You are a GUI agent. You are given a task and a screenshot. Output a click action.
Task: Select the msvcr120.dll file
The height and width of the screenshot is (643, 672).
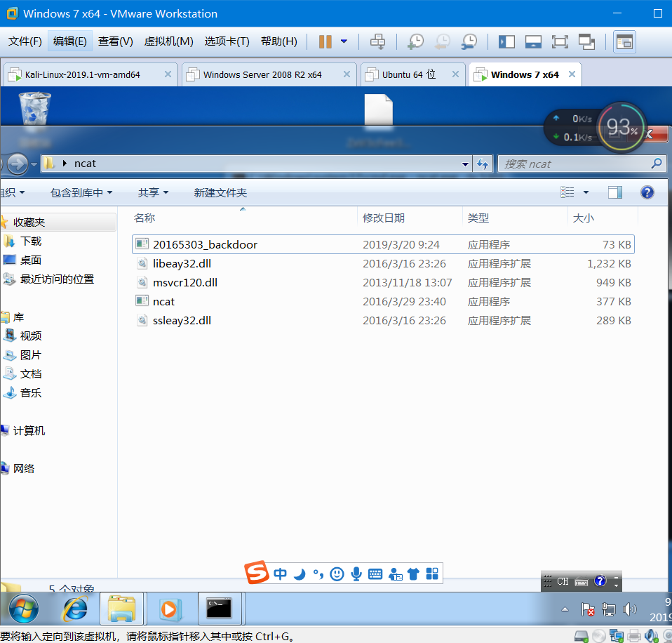tap(383, 283)
